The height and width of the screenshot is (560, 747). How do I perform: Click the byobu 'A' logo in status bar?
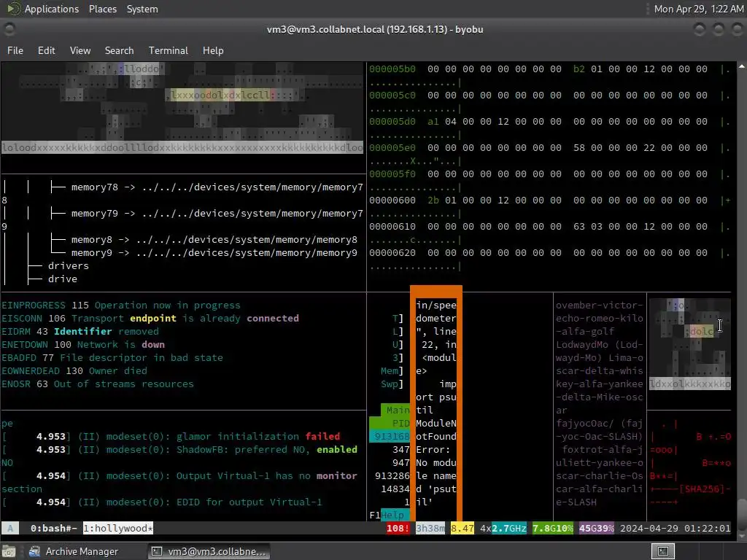tap(10, 528)
